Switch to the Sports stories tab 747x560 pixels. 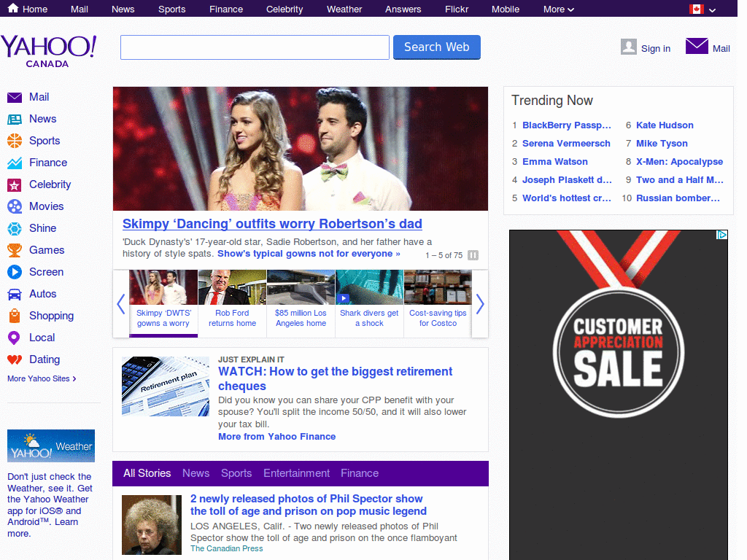click(x=236, y=473)
